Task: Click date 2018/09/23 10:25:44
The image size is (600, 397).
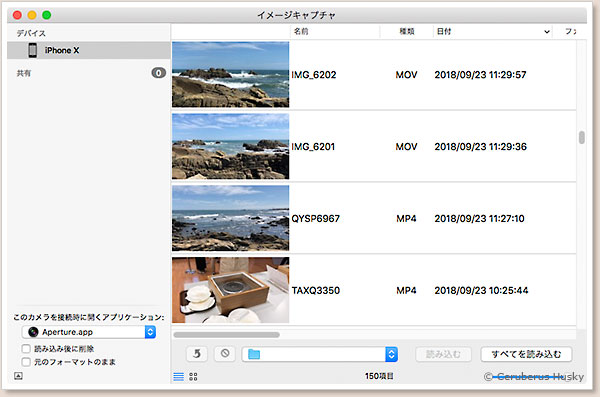Action: click(481, 291)
